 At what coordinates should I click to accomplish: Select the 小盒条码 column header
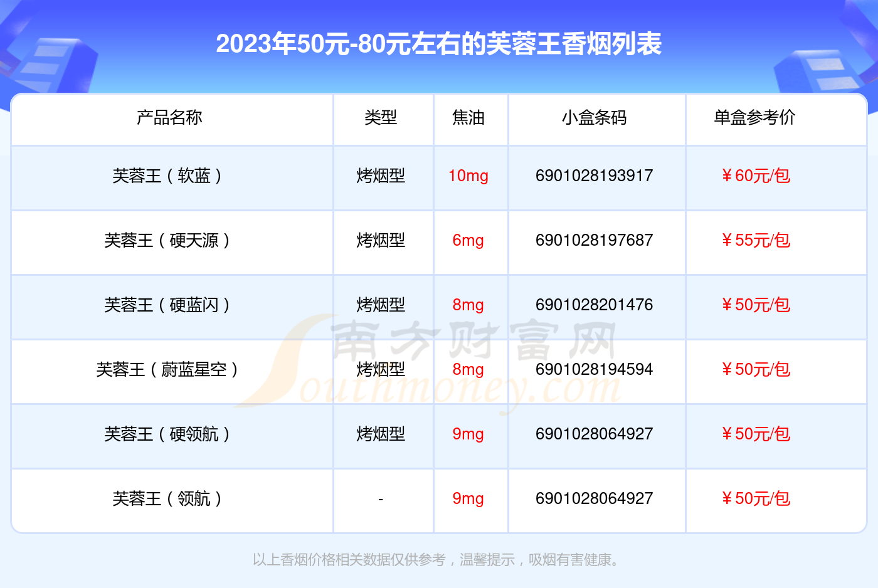[x=595, y=117]
